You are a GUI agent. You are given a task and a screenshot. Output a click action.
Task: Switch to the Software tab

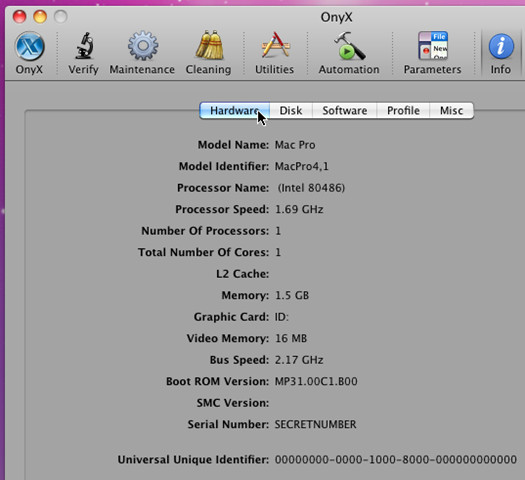[345, 110]
